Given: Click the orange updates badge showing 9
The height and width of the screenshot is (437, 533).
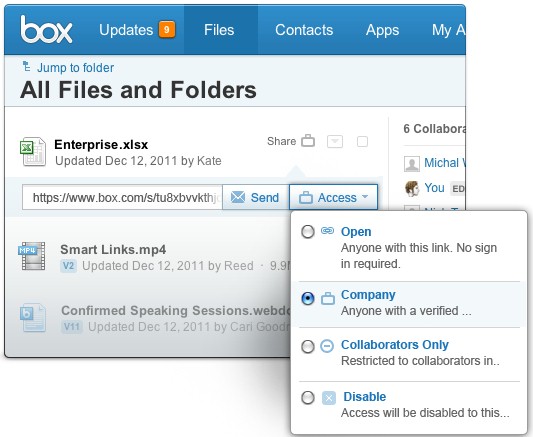Looking at the screenshot, I should pos(167,30).
